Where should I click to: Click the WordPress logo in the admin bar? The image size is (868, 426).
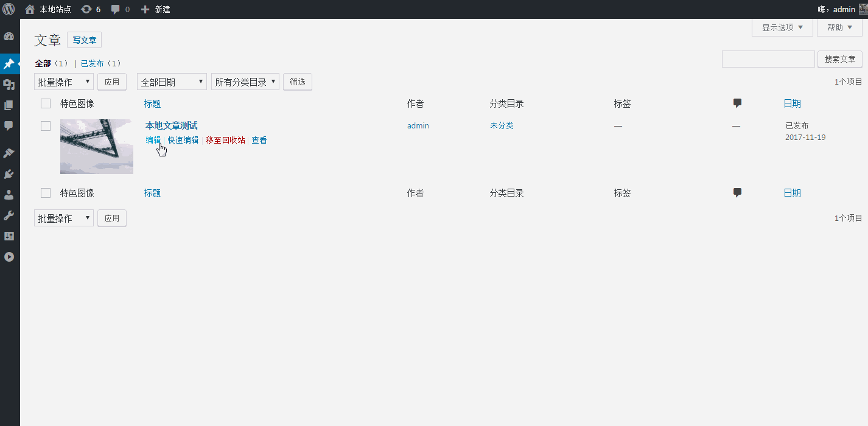pyautogui.click(x=9, y=9)
